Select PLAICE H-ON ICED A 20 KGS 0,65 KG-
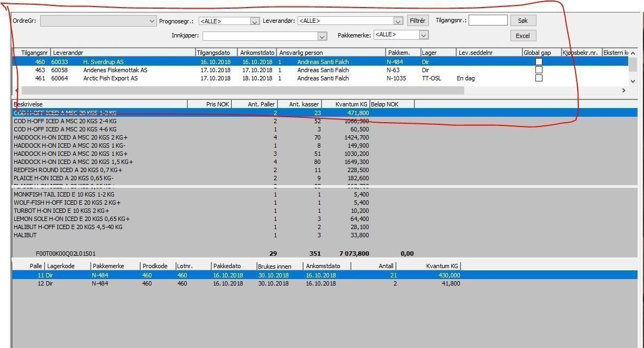644x348 pixels. coord(325,178)
